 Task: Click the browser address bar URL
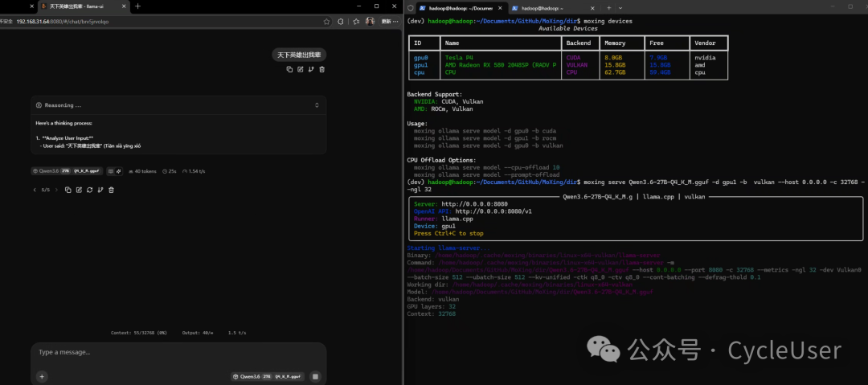62,21
